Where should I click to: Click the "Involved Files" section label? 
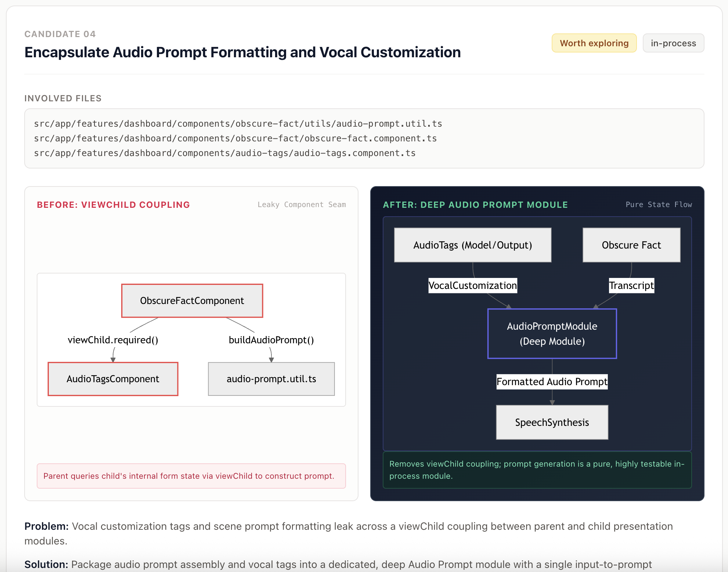[x=63, y=98]
